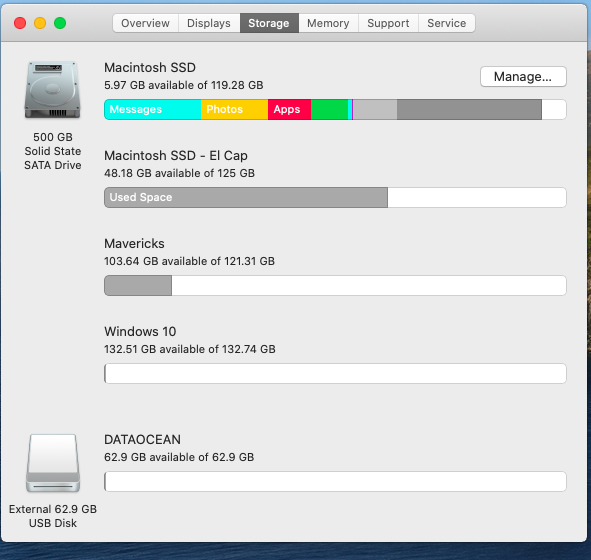Open the Displays tab
The image size is (591, 560).
click(209, 23)
